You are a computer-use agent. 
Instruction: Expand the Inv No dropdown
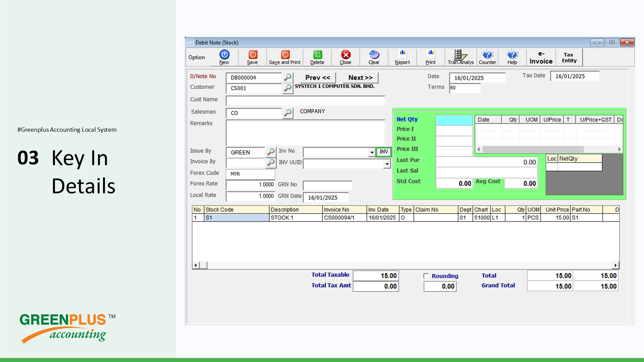point(372,153)
